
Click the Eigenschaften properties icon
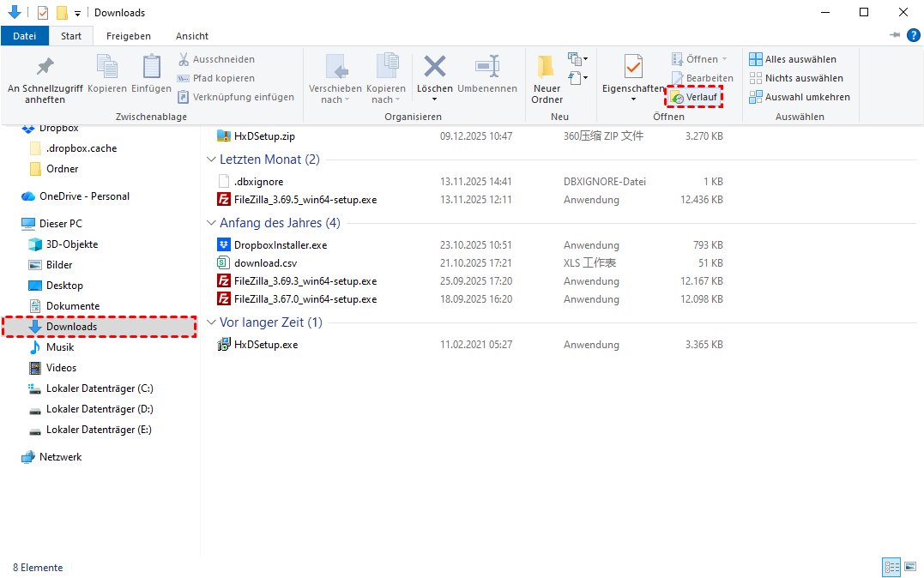pyautogui.click(x=633, y=67)
